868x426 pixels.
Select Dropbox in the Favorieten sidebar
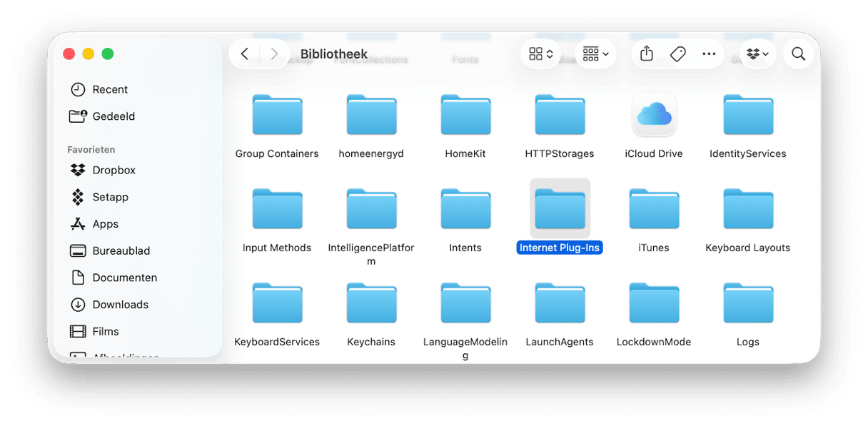click(x=103, y=170)
